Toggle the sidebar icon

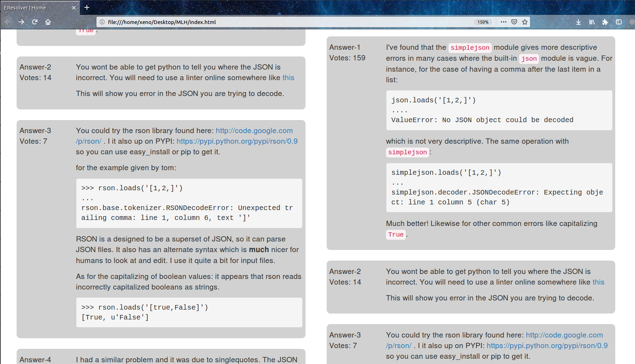tap(619, 22)
